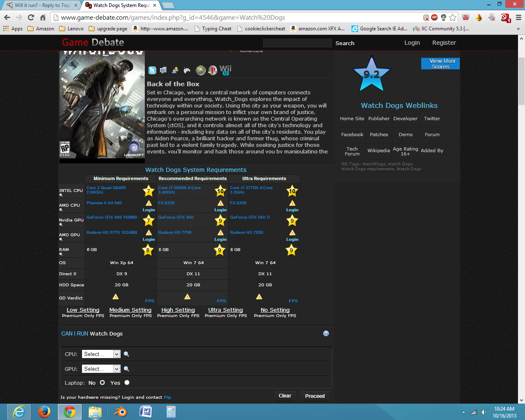Image resolution: width=525 pixels, height=420 pixels.
Task: Click the page vertical scrollbar thumb
Action: click(521, 82)
